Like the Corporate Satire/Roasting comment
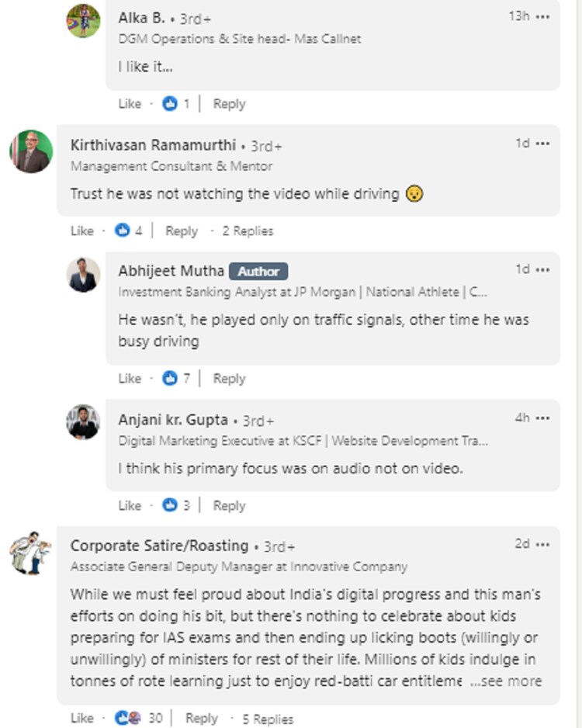This screenshot has height=728, width=582. click(81, 718)
